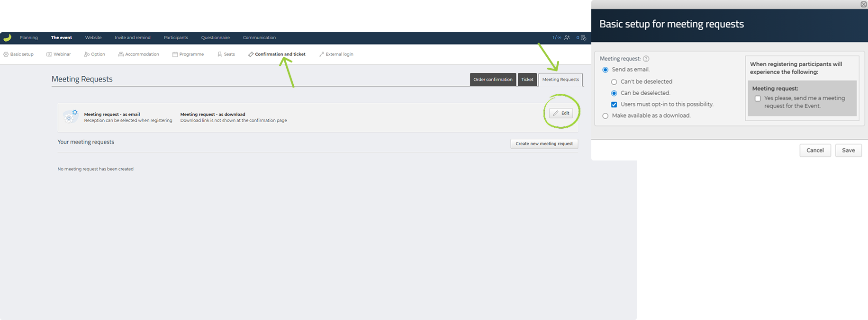The image size is (868, 320).
Task: Open the External login section
Action: 336,54
